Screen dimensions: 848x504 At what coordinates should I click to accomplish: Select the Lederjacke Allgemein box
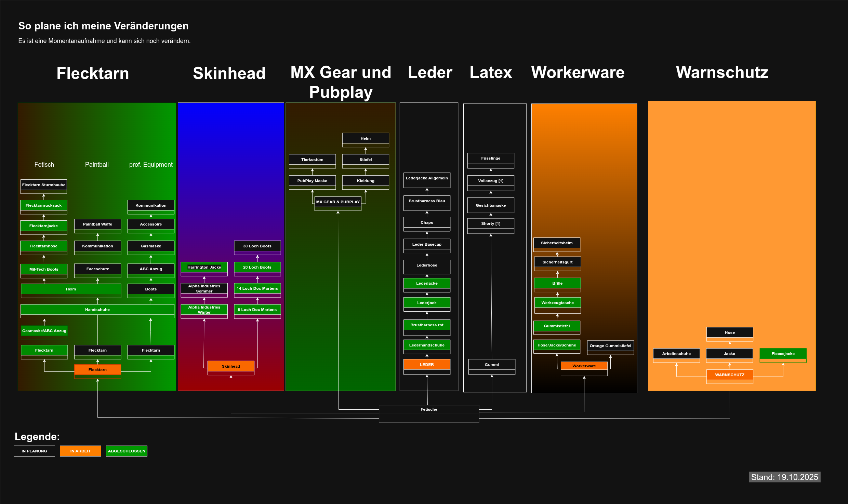click(x=427, y=178)
